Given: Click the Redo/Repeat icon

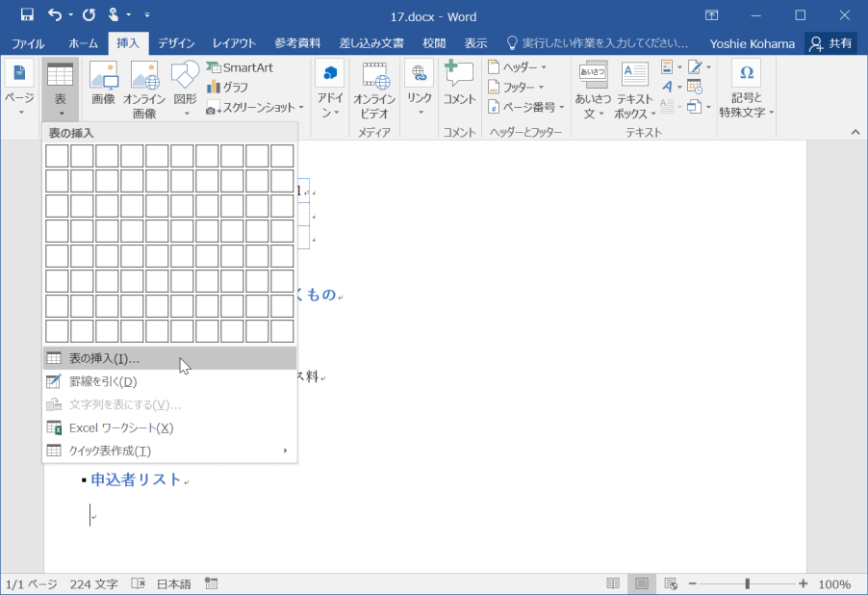Looking at the screenshot, I should pyautogui.click(x=89, y=15).
